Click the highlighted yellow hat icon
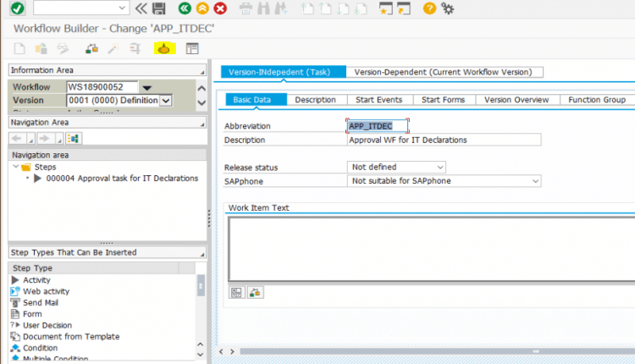 [x=164, y=48]
